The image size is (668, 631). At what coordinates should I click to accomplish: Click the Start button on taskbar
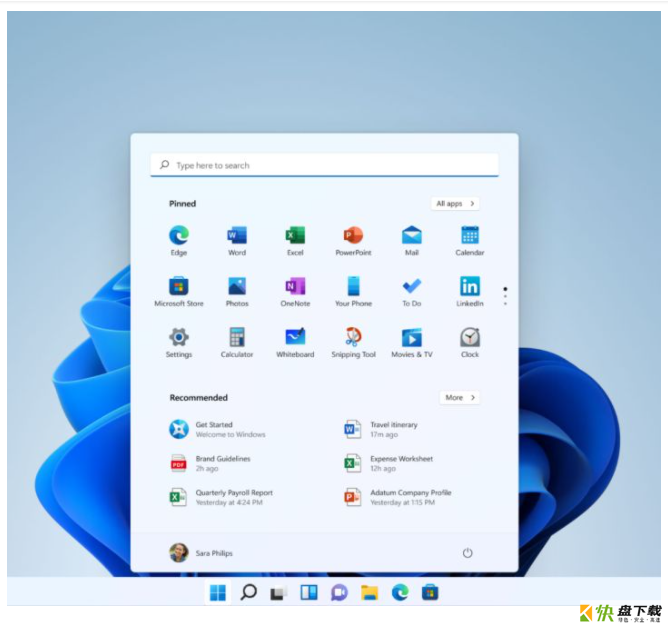pyautogui.click(x=218, y=592)
